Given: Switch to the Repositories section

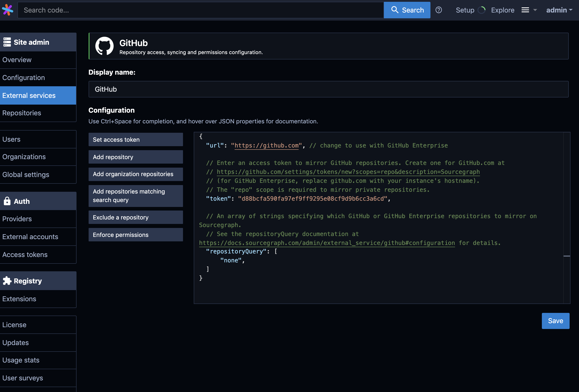Looking at the screenshot, I should pos(22,113).
